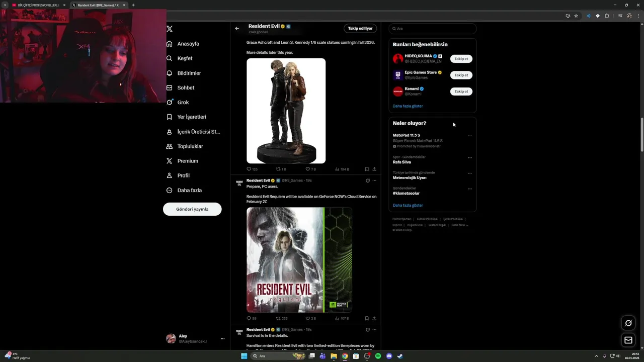The height and width of the screenshot is (362, 644).
Task: Click Grok icon on 'Survival is in the details' post
Action: click(367, 330)
